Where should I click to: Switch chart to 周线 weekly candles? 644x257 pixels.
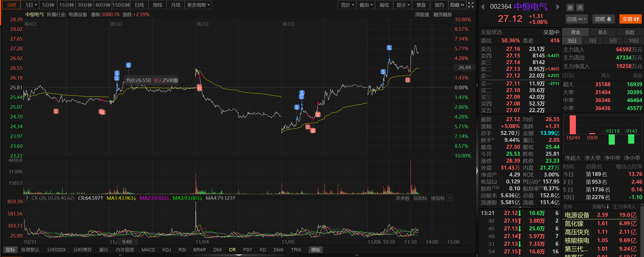tap(158, 5)
